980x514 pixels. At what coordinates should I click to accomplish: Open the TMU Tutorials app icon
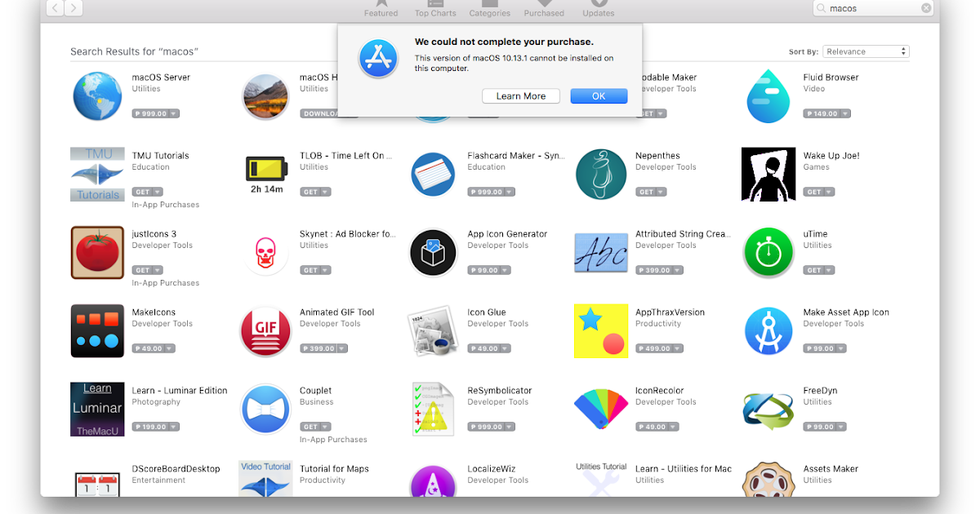(97, 175)
